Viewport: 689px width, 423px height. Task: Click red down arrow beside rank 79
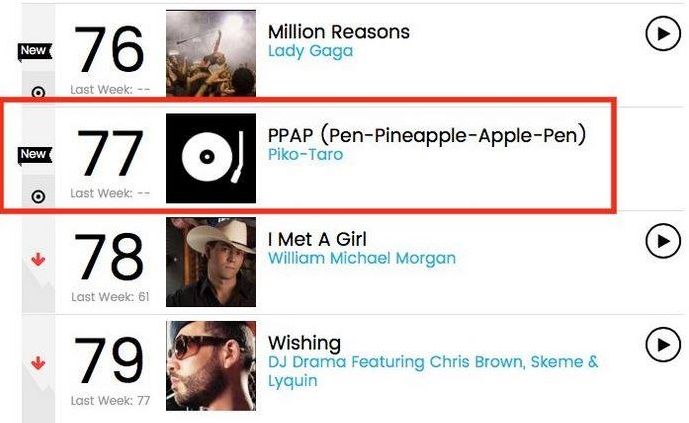click(38, 363)
